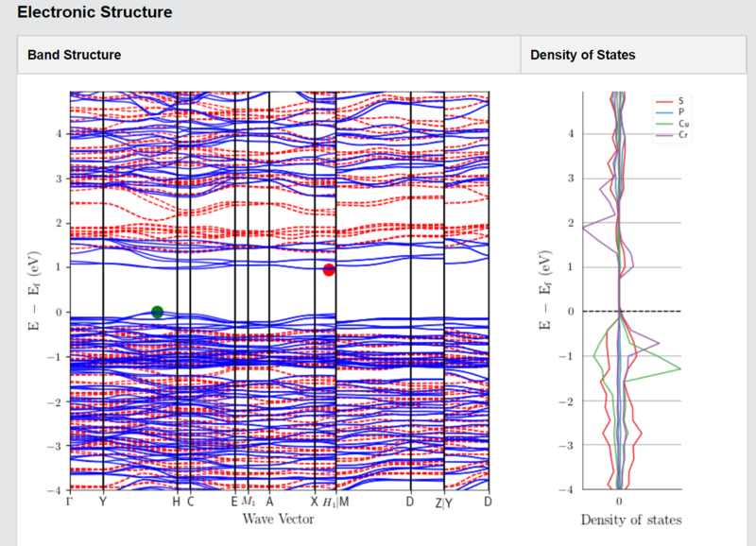Image resolution: width=756 pixels, height=546 pixels.
Task: Click the Wave Vector axis title
Action: click(278, 519)
